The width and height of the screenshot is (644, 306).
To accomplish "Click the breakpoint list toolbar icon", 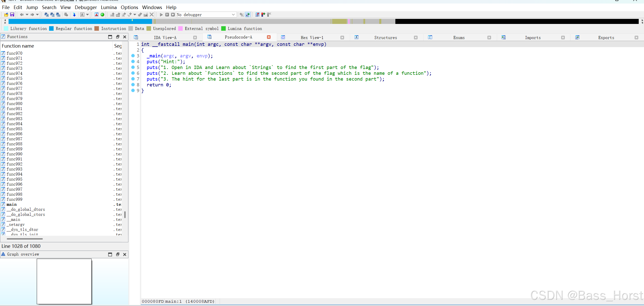I will [257, 15].
